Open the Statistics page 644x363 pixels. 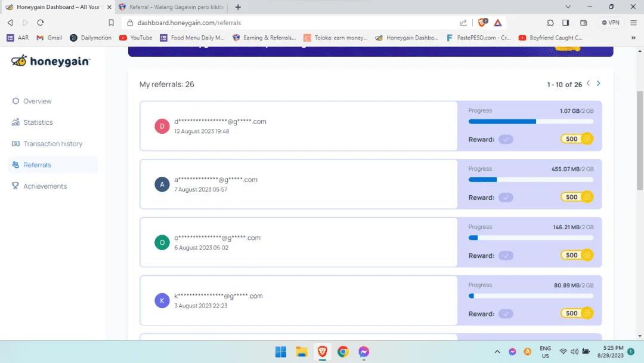click(38, 122)
